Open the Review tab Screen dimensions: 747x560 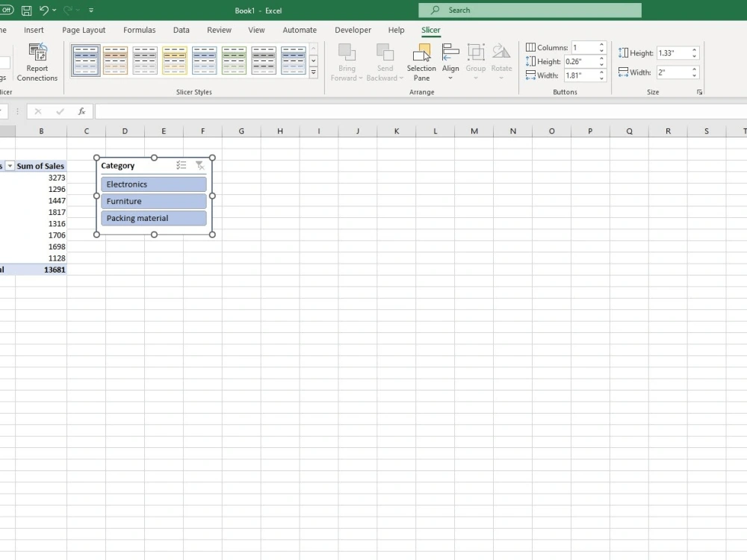pyautogui.click(x=219, y=30)
